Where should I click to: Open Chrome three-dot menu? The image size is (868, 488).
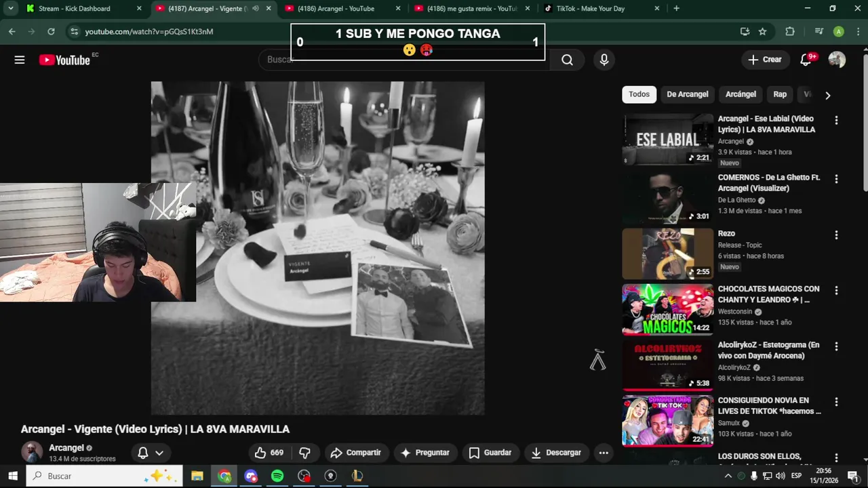coord(857,31)
